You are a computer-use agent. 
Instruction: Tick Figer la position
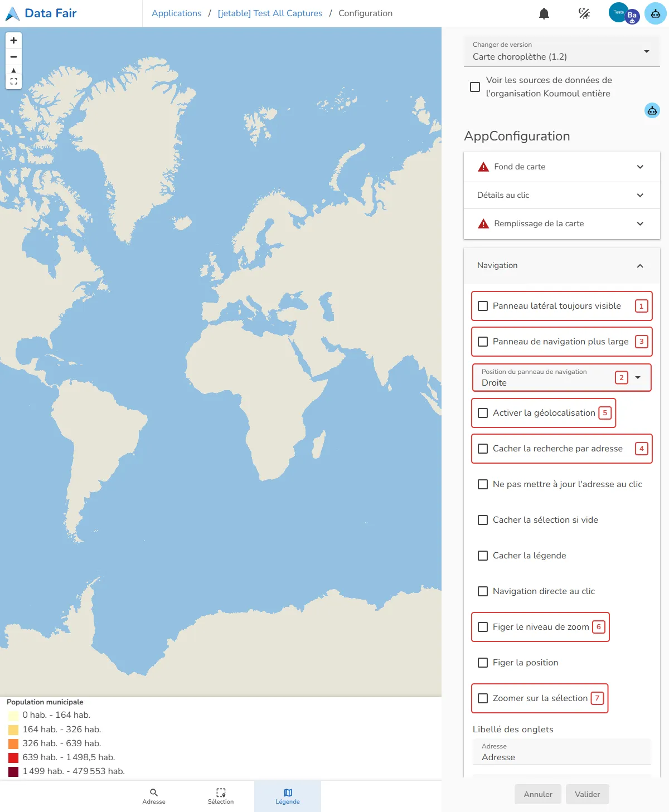[483, 663]
